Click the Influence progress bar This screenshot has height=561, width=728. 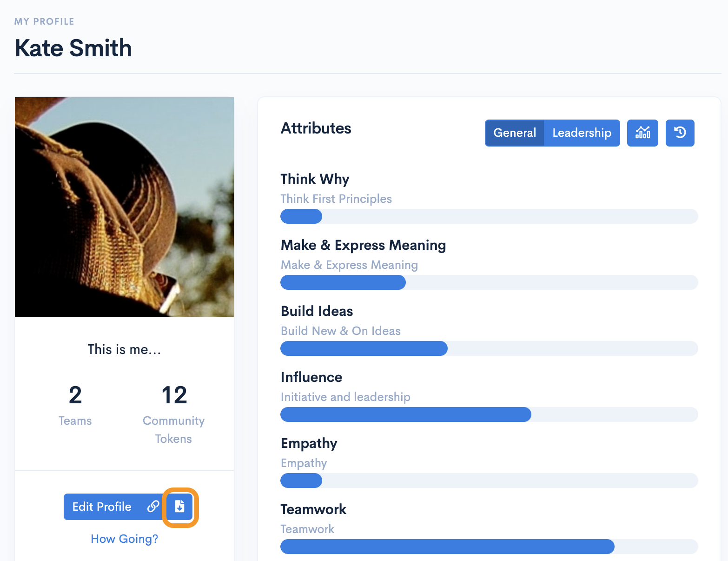point(489,414)
